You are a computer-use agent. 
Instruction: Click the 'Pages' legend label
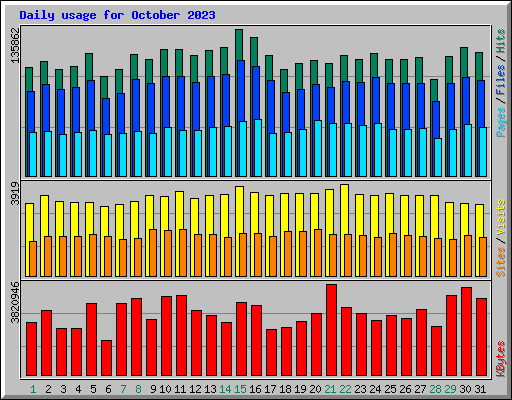501,122
